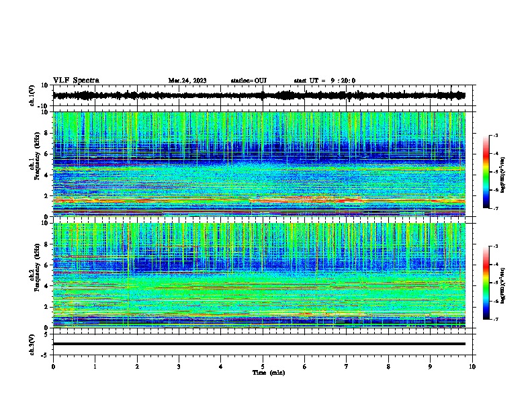Click the ch.3(V) axis label
The image size is (532, 411).
[x=32, y=345]
